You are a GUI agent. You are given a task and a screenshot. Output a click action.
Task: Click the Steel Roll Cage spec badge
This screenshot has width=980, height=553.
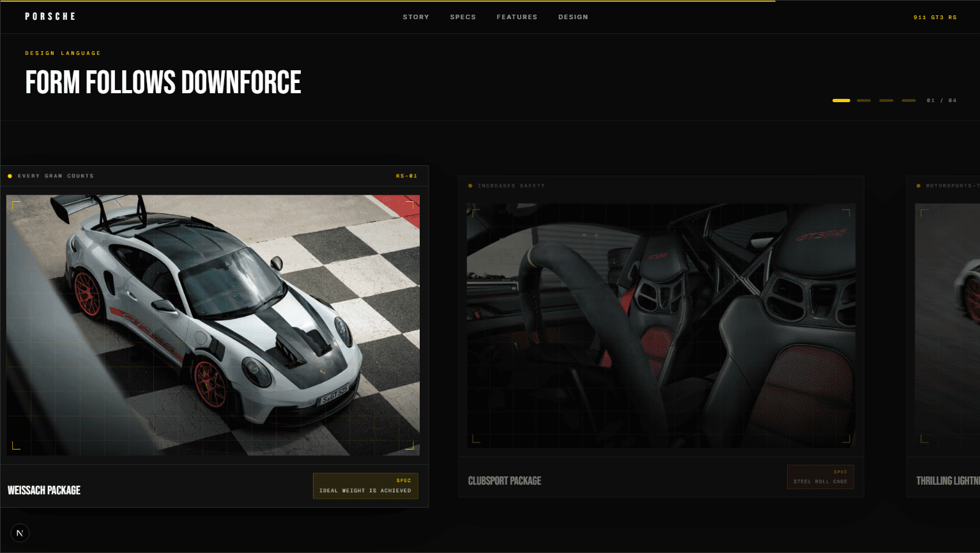[820, 477]
